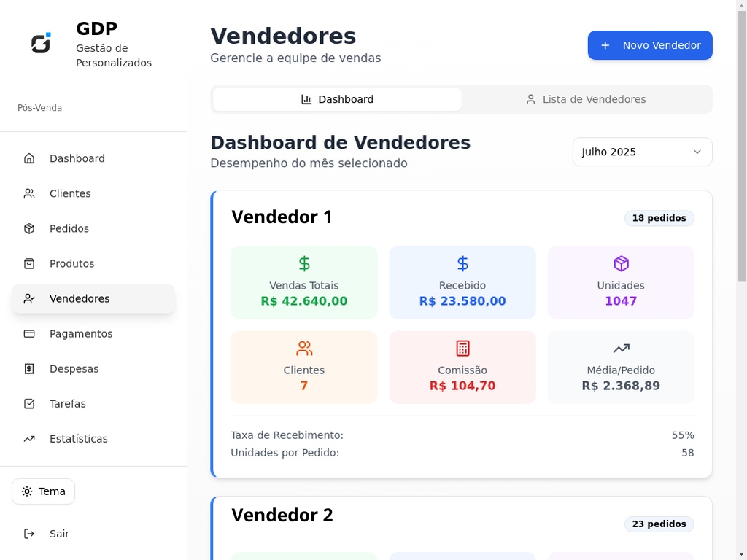
Task: Click the purple box icon above Unidades
Action: click(x=622, y=263)
